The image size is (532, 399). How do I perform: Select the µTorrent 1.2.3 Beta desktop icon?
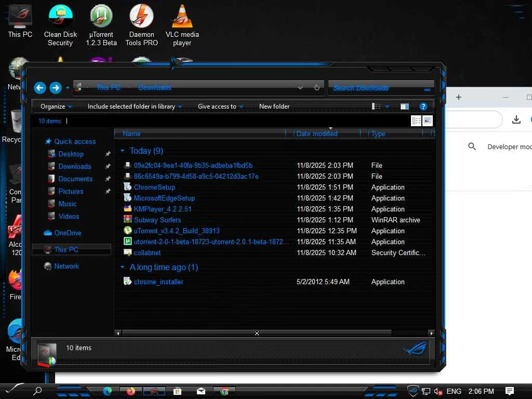coord(101,25)
